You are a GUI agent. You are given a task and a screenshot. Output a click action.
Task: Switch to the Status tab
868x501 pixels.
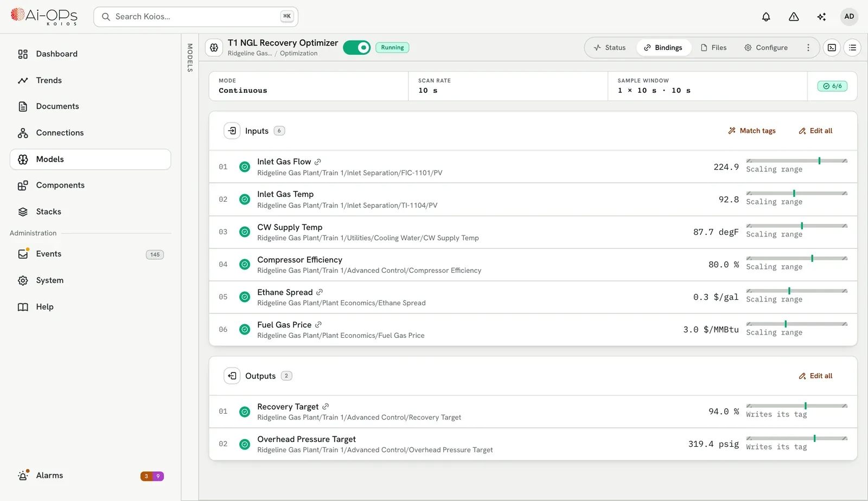pos(610,48)
